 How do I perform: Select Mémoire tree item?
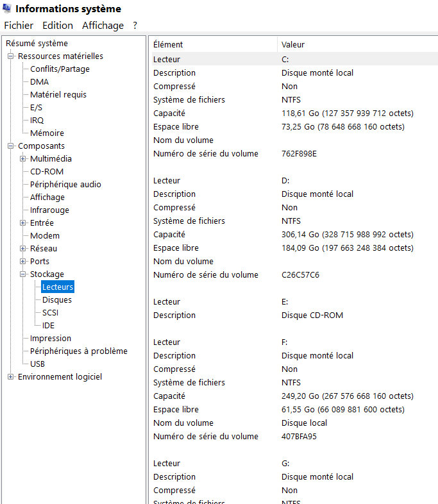pos(47,133)
